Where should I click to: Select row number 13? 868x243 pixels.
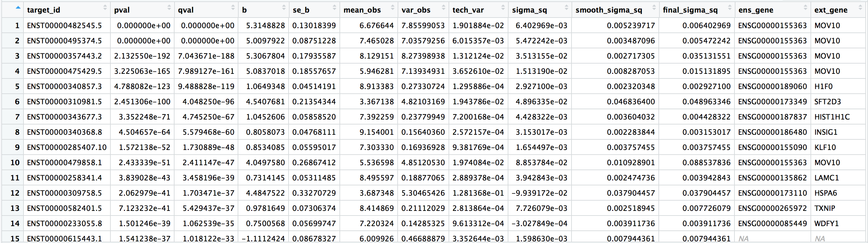pos(15,208)
